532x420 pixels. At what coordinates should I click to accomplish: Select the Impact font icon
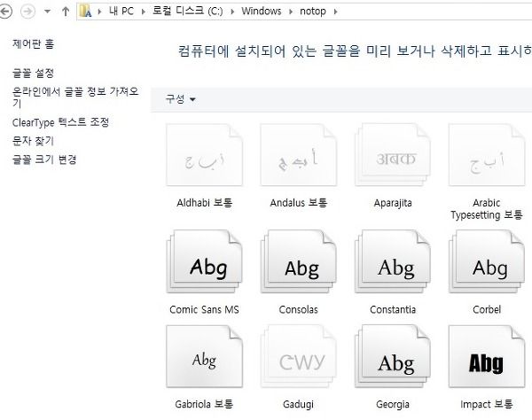pyautogui.click(x=487, y=356)
